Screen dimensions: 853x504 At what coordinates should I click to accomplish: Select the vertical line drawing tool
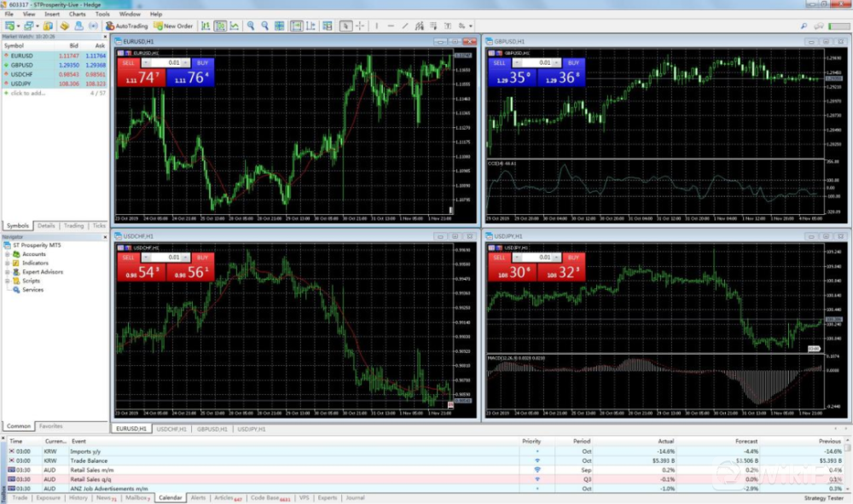(x=376, y=26)
